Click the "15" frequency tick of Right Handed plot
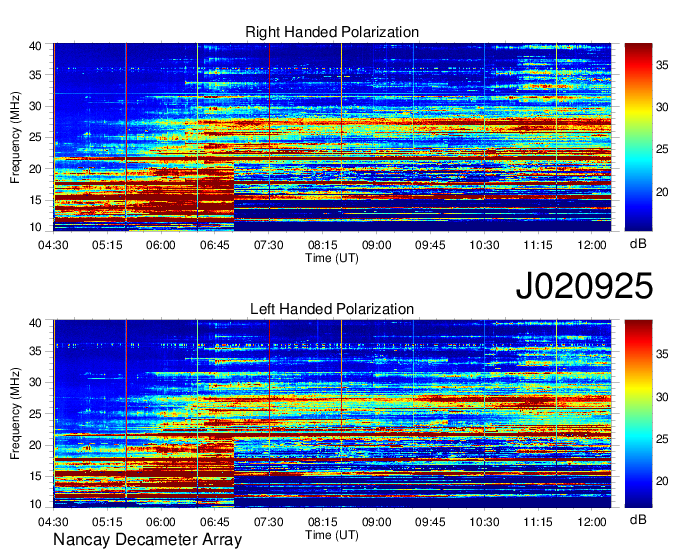Screen dimensions: 680x552 tap(36, 200)
